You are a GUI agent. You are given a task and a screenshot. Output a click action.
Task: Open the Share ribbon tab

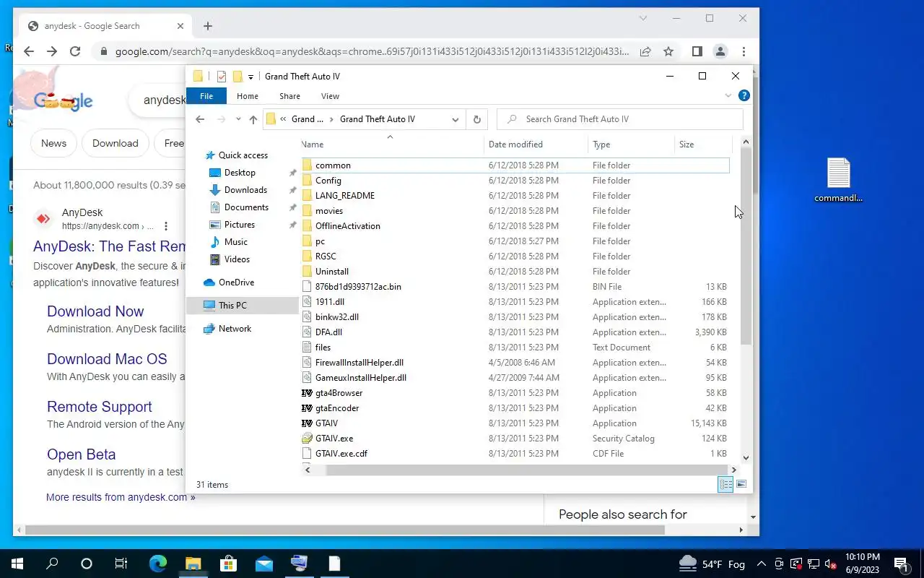tap(289, 96)
